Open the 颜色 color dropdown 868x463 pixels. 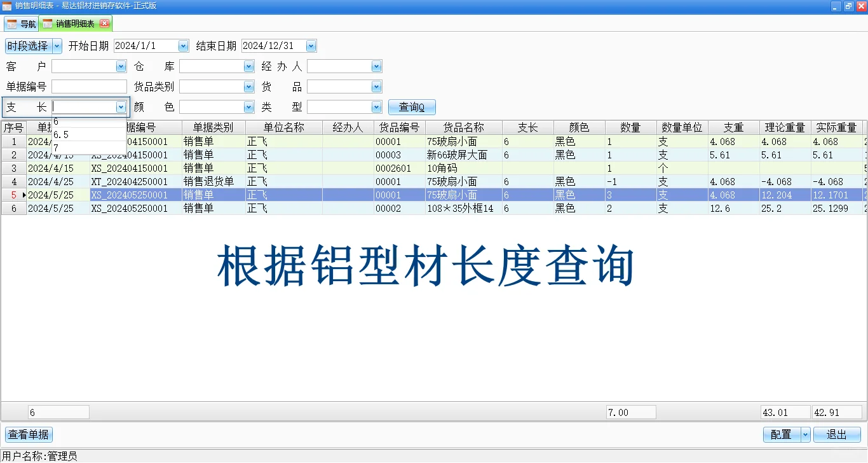pos(248,106)
